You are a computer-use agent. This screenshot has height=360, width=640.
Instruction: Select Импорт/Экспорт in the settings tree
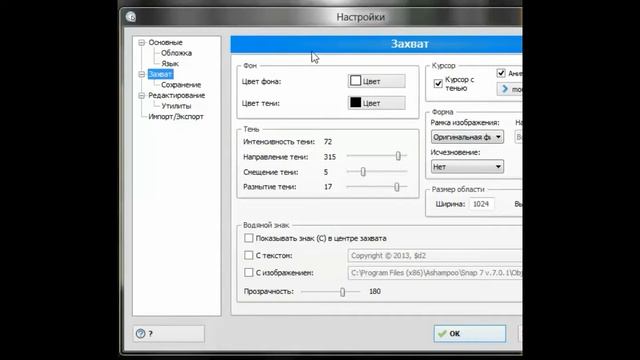(176, 117)
